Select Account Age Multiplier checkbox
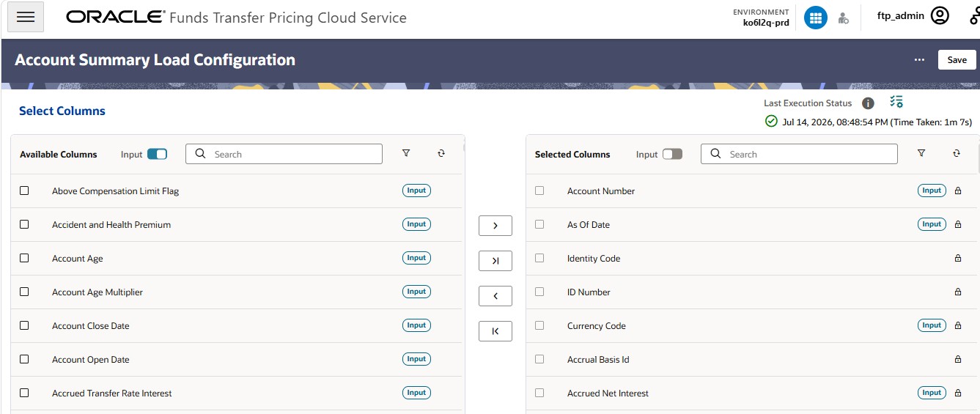Screen dimensions: 980x414 coord(24,292)
